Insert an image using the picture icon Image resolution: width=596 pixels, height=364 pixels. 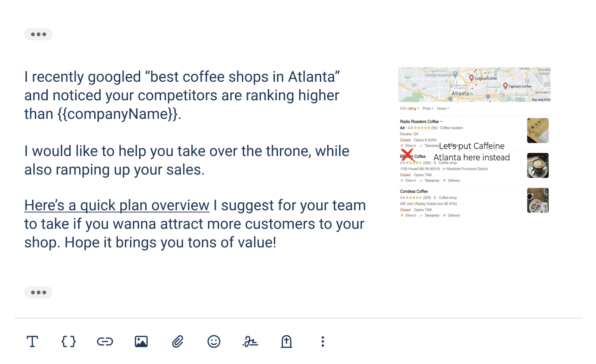pos(141,342)
